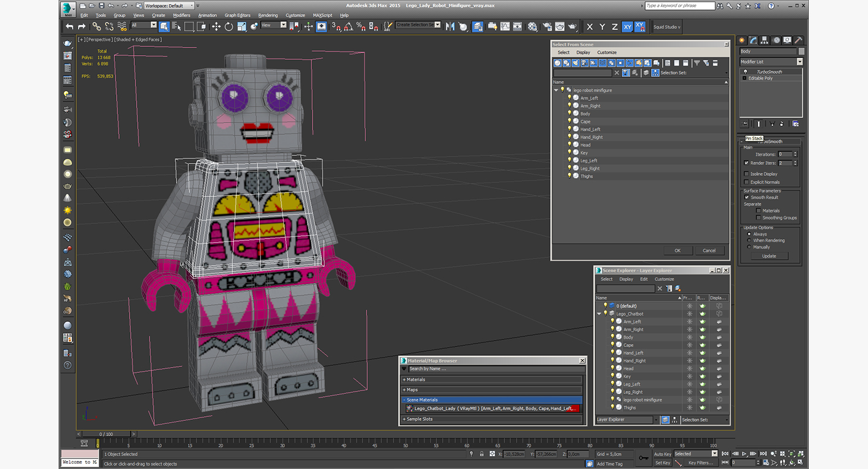The height and width of the screenshot is (469, 868).
Task: Click the Set Keys key icon
Action: [x=643, y=457]
